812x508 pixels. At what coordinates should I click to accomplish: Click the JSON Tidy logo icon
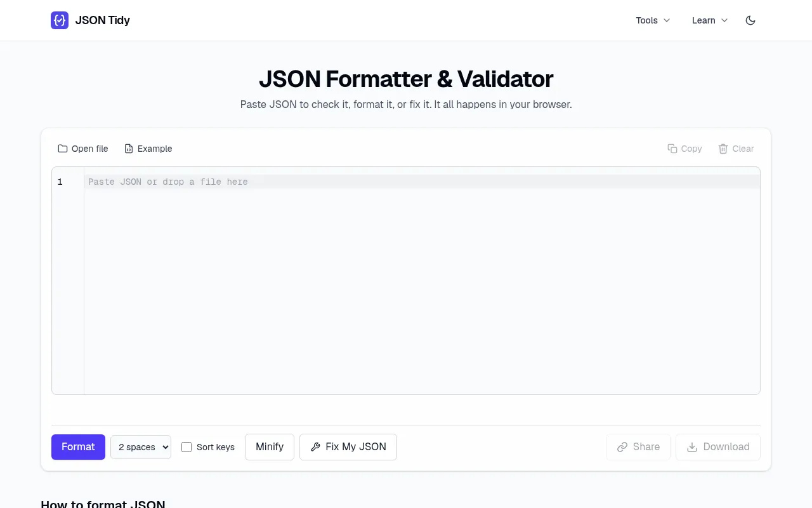60,20
